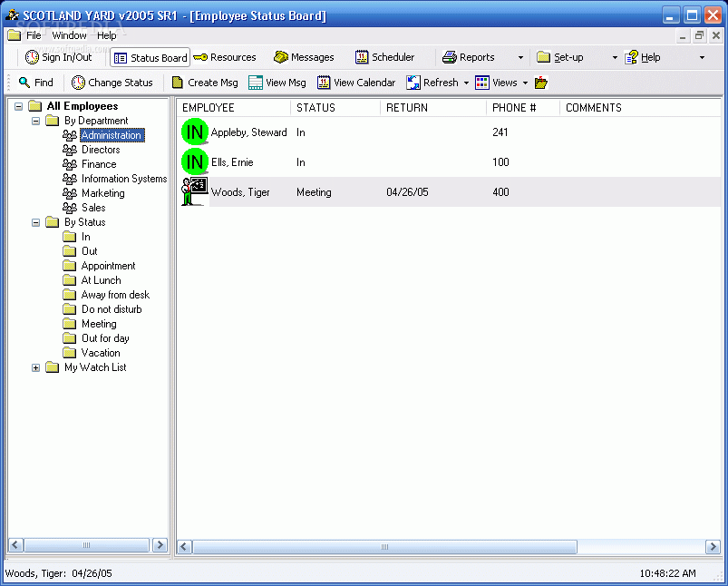Open the File menu
728x586 pixels.
pos(34,35)
